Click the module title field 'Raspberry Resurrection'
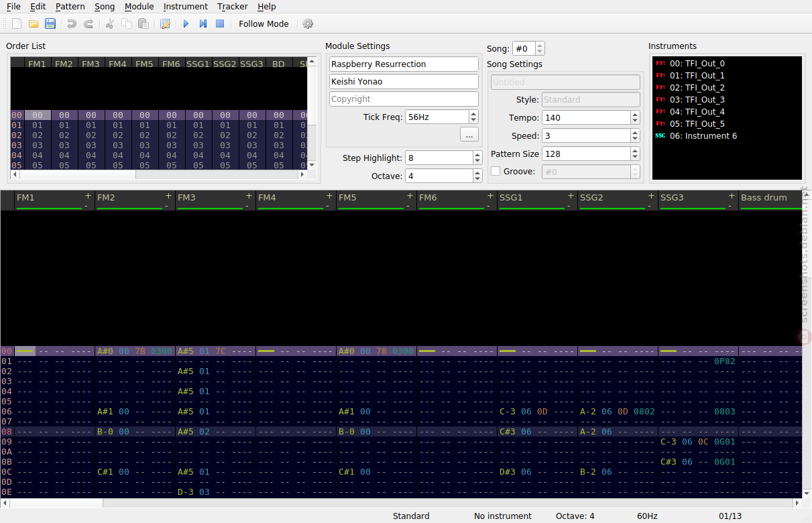This screenshot has height=523, width=812. pyautogui.click(x=404, y=64)
